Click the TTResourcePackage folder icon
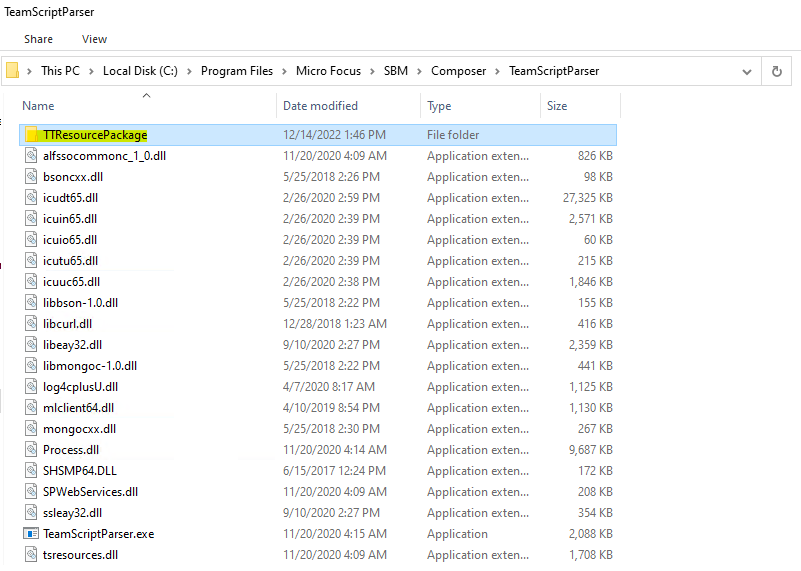 (31, 135)
